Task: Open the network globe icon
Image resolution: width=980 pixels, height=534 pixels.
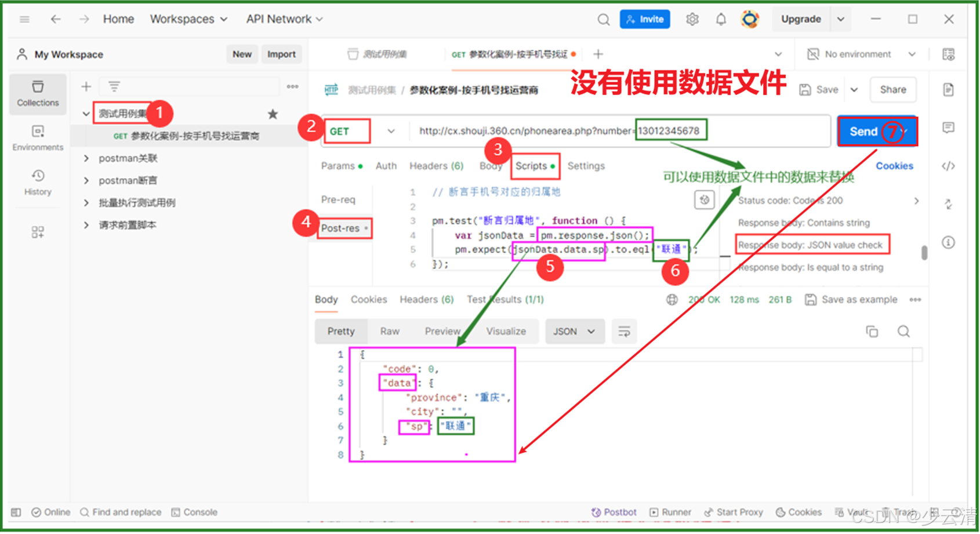Action: pyautogui.click(x=672, y=300)
